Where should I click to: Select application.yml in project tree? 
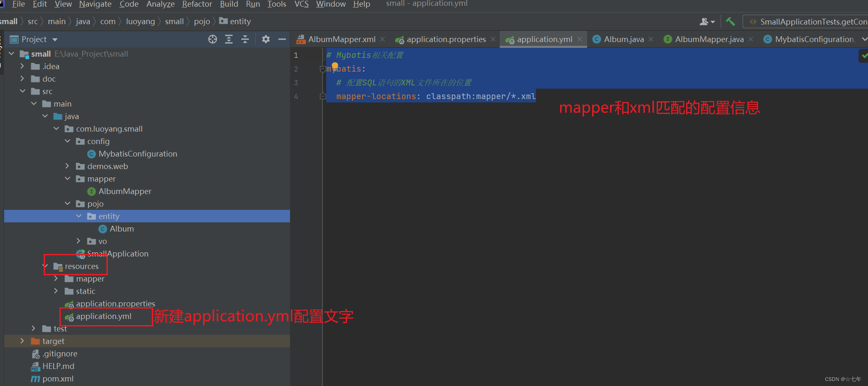click(104, 316)
